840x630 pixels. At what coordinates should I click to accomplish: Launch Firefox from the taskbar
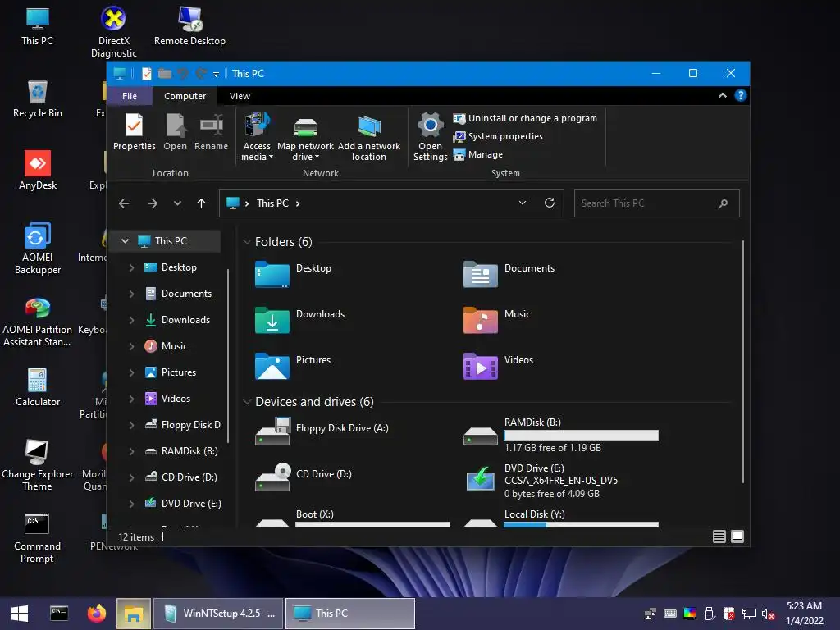97,614
